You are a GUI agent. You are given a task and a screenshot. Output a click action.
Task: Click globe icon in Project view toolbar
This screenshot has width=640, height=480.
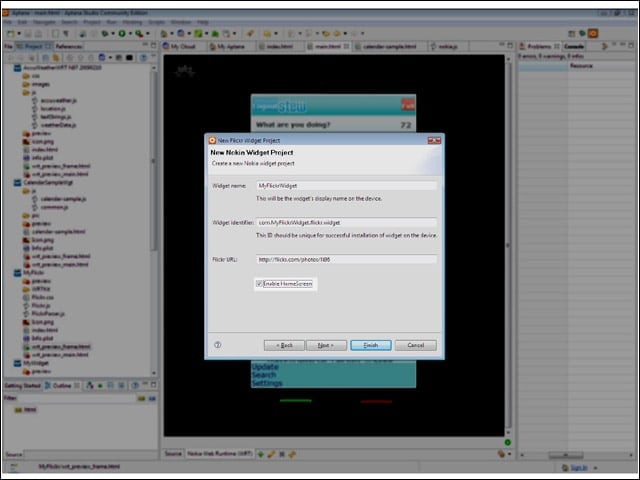tap(102, 58)
